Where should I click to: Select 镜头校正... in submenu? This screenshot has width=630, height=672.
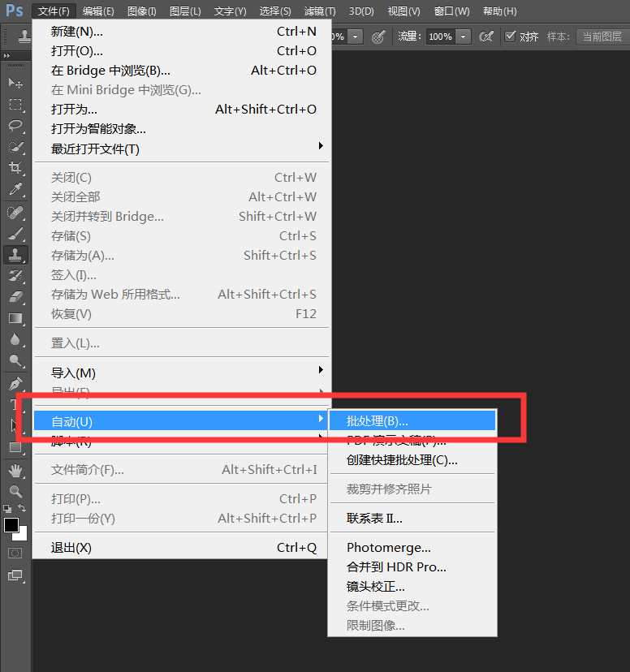point(412,586)
